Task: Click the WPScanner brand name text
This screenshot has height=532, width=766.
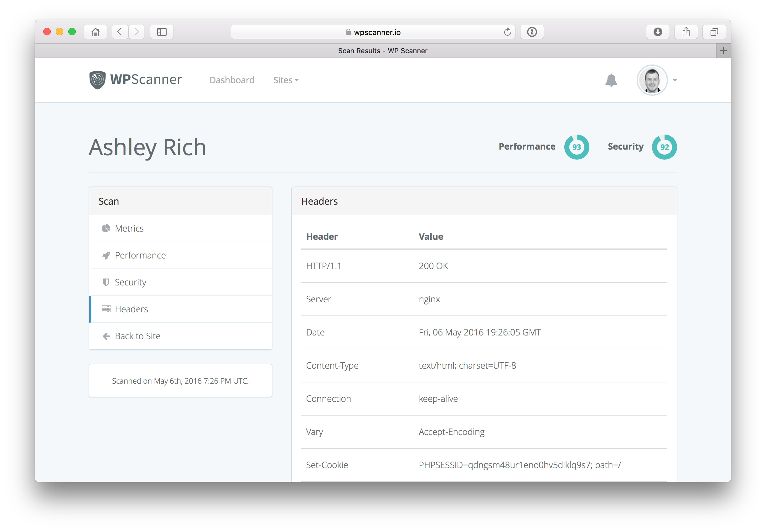Action: click(146, 80)
